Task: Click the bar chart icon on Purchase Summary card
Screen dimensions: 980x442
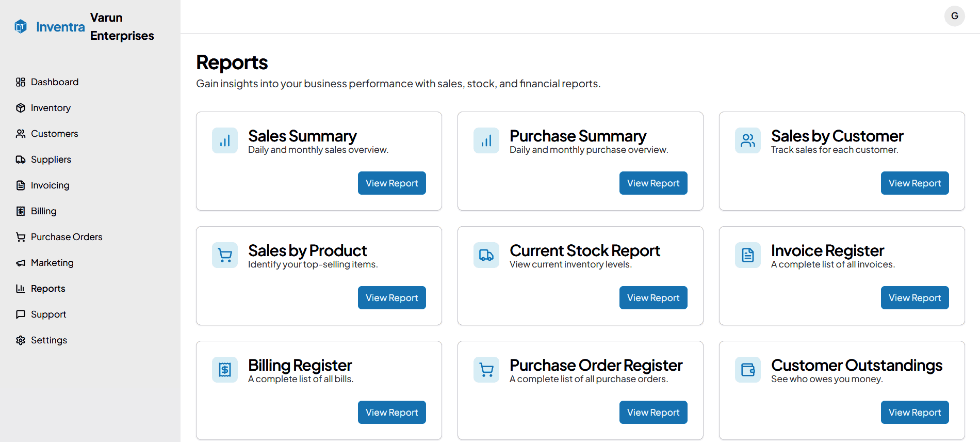Action: pyautogui.click(x=486, y=140)
